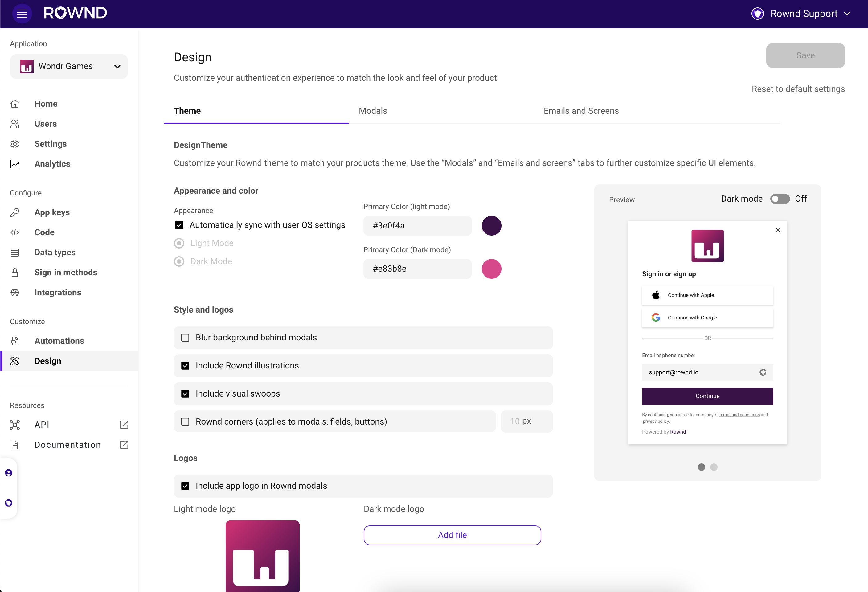Click the Sign in methods lock icon
Viewport: 868px width, 592px height.
pyautogui.click(x=15, y=272)
